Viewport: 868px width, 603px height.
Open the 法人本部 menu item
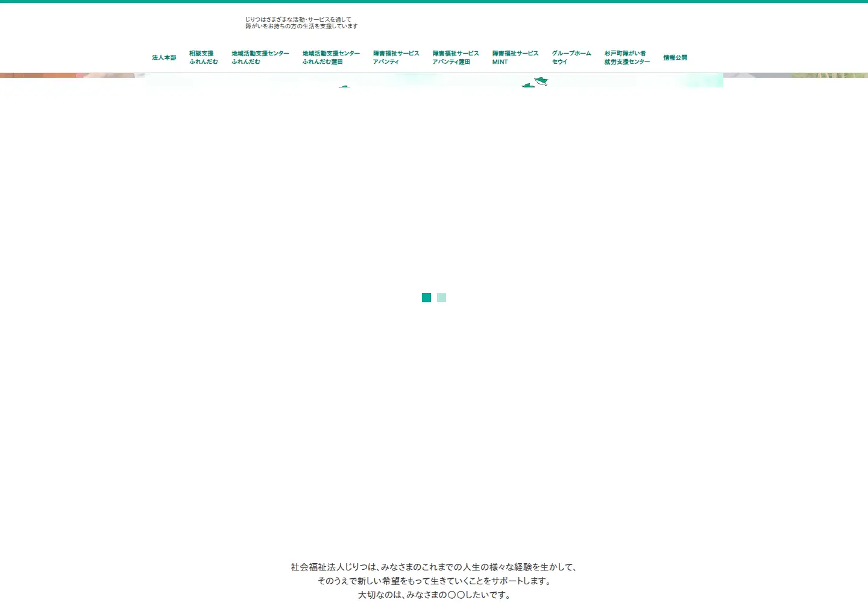click(x=164, y=58)
